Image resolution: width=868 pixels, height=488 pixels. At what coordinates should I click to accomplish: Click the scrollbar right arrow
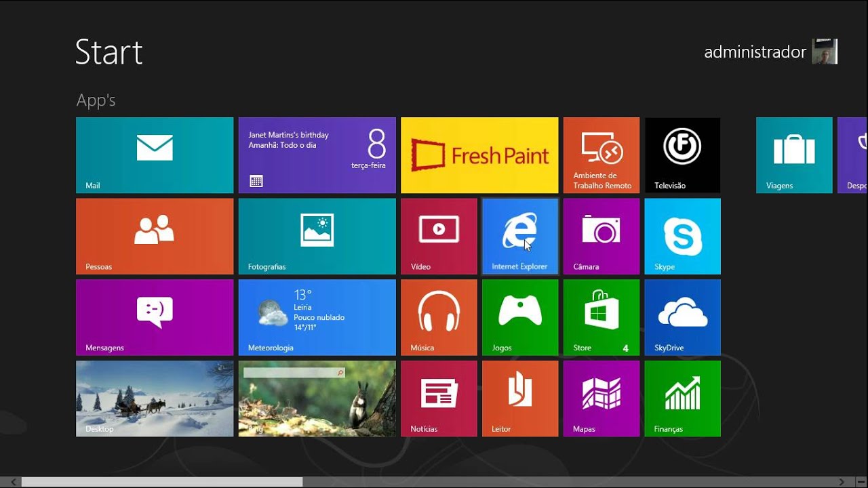[x=842, y=482]
